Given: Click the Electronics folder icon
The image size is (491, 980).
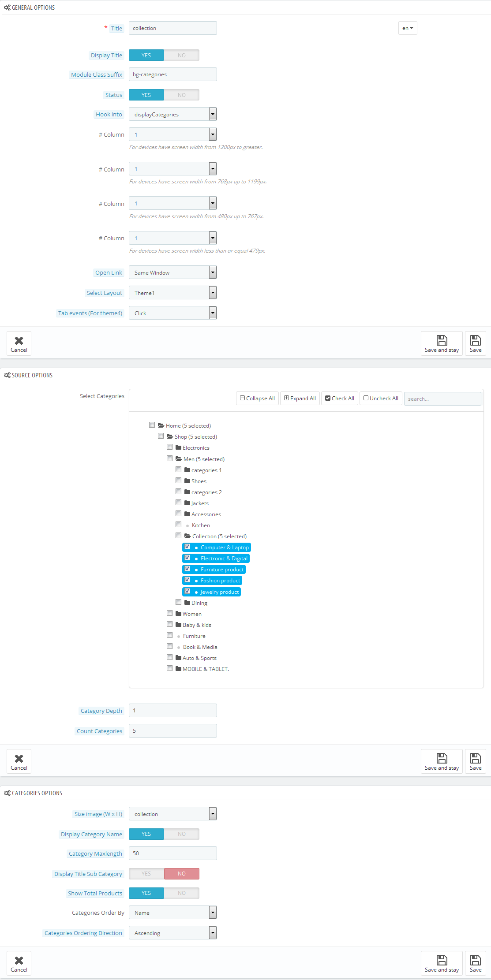Looking at the screenshot, I should pos(179,447).
